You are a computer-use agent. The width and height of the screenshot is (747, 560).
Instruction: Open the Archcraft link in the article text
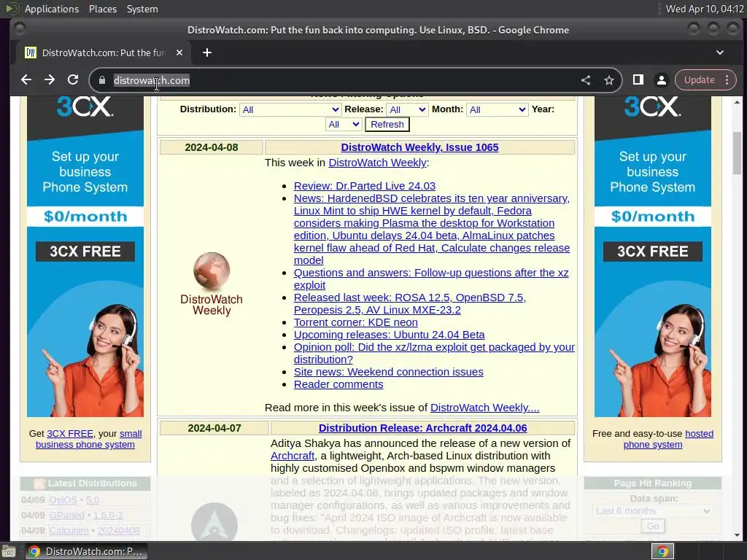(293, 456)
